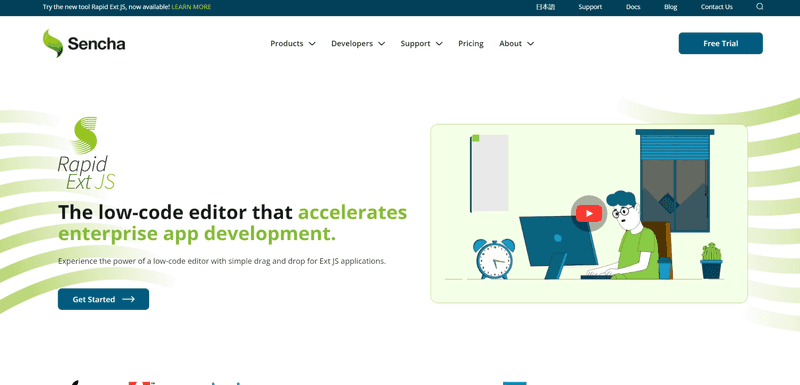Screen dimensions: 800x385
Task: Click the Get Started button
Action: [x=104, y=299]
